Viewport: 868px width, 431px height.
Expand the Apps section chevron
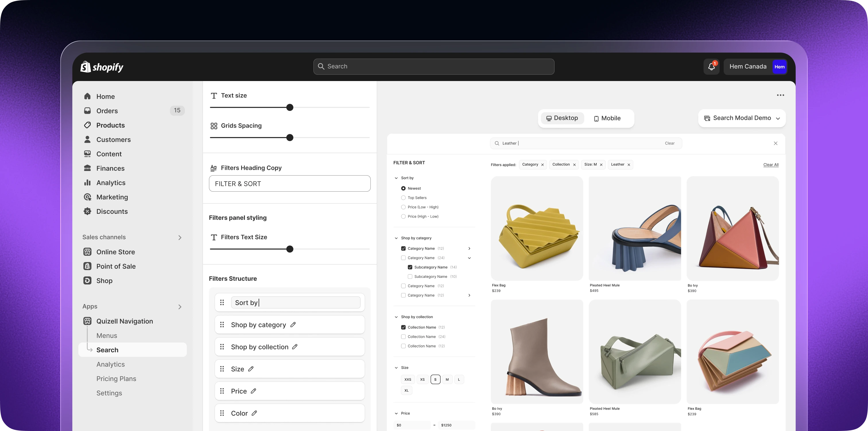tap(180, 307)
